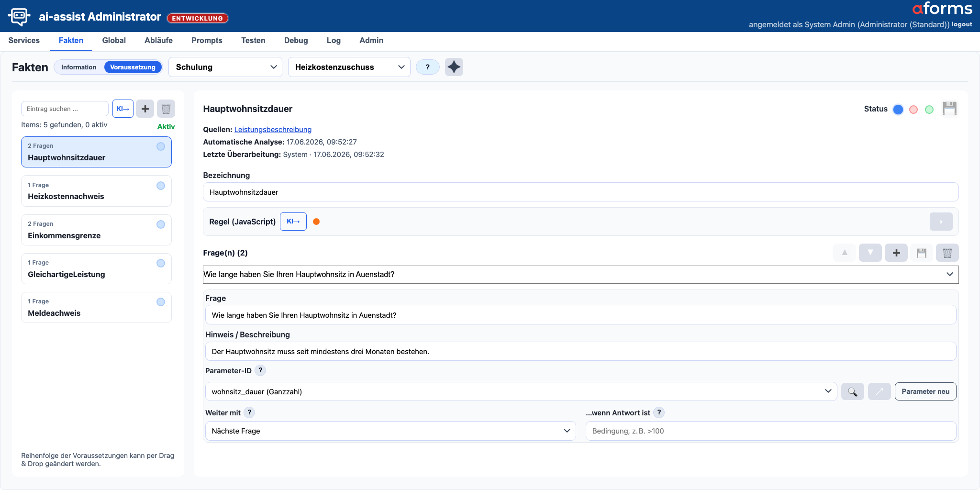This screenshot has width=980, height=490.
Task: Open parameter edit pencil icon
Action: 880,391
